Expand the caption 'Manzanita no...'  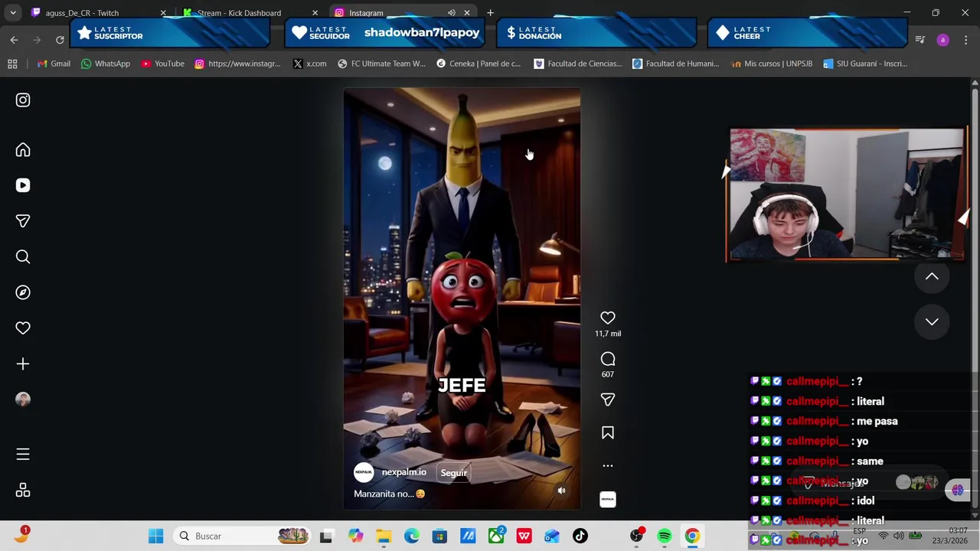pyautogui.click(x=389, y=494)
